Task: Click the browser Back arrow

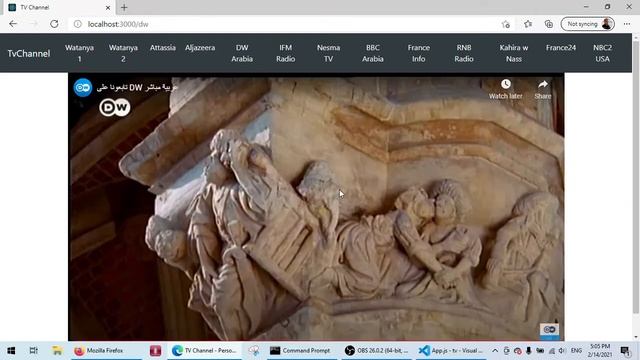Action: (13, 24)
